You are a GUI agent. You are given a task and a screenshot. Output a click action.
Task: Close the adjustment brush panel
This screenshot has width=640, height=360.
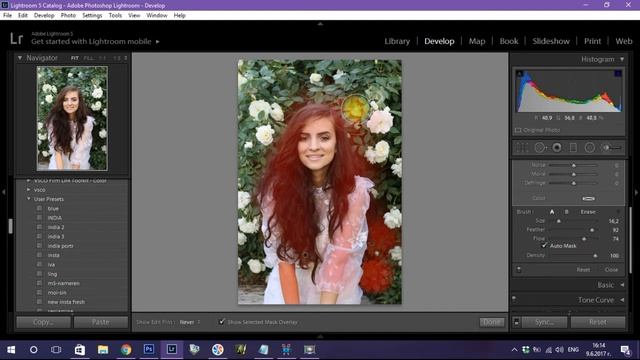(x=611, y=270)
